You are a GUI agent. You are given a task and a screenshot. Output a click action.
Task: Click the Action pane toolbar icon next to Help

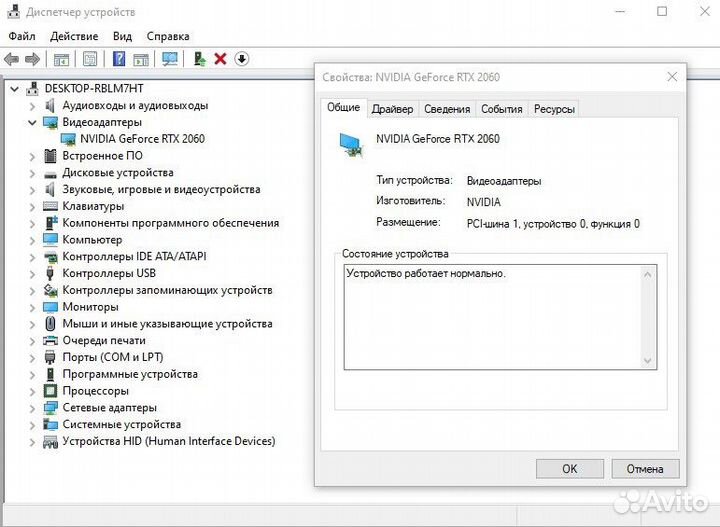(141, 59)
